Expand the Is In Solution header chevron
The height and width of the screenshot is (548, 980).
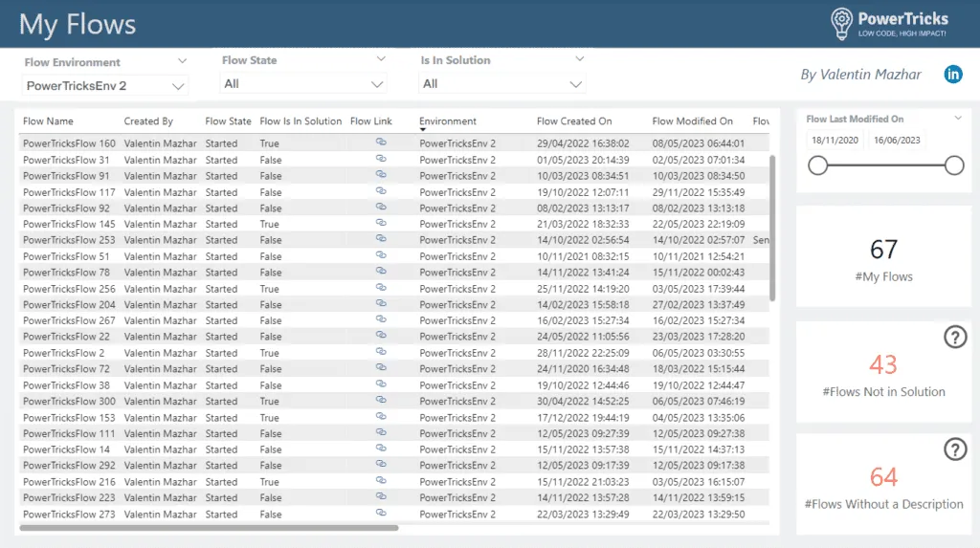pyautogui.click(x=579, y=58)
